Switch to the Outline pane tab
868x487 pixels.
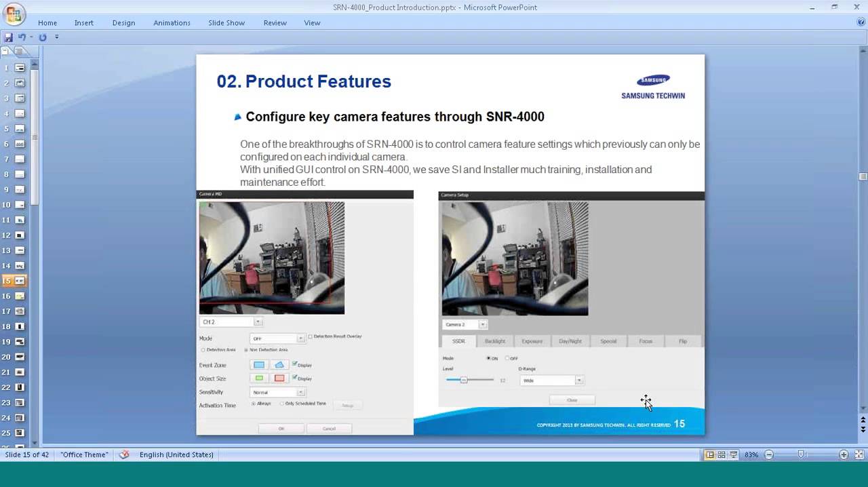click(19, 52)
